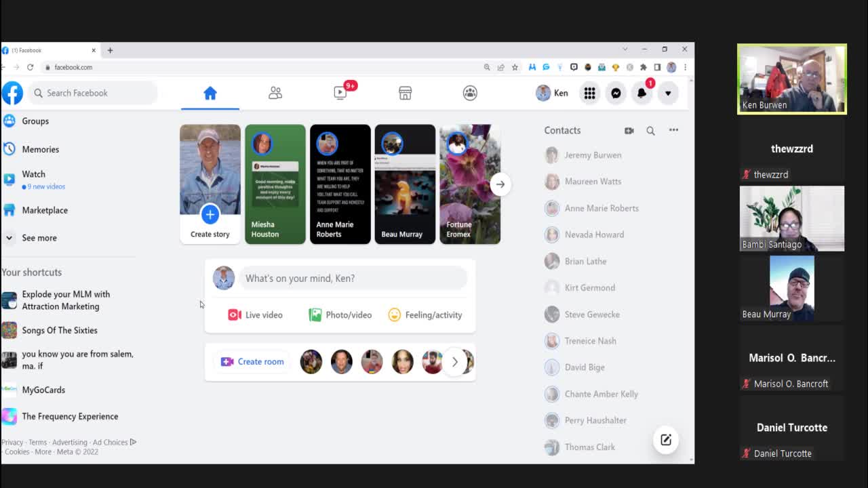The height and width of the screenshot is (488, 868).
Task: Click the stories next arrow
Action: click(x=500, y=184)
